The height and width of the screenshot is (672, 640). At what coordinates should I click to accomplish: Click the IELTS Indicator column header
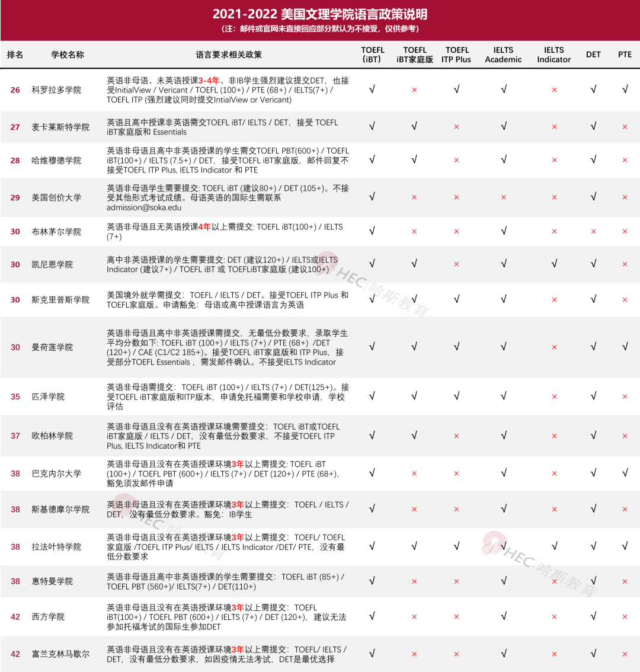554,55
